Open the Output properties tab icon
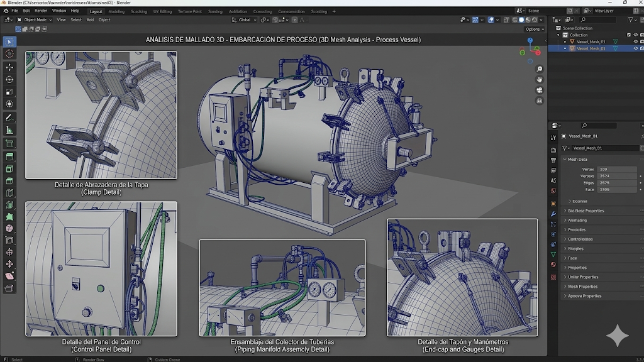This screenshot has height=362, width=644. 553,160
